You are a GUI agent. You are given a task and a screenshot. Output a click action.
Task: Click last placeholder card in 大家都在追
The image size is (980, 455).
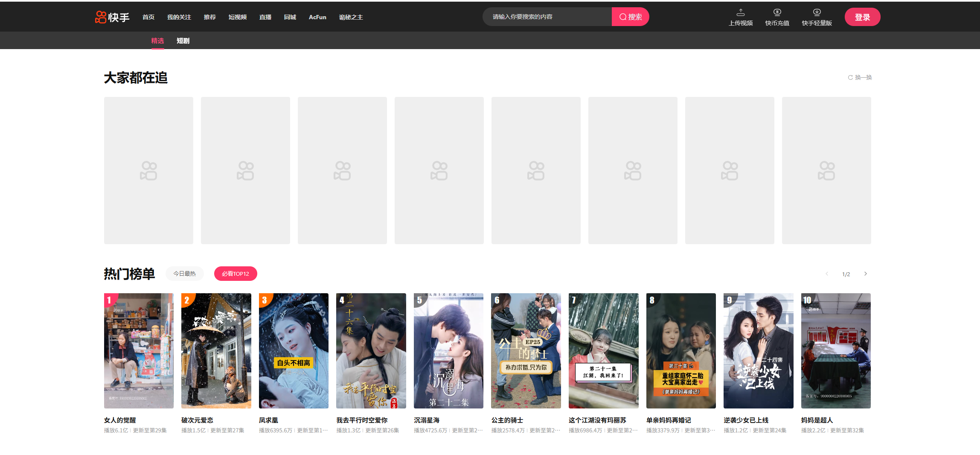826,170
